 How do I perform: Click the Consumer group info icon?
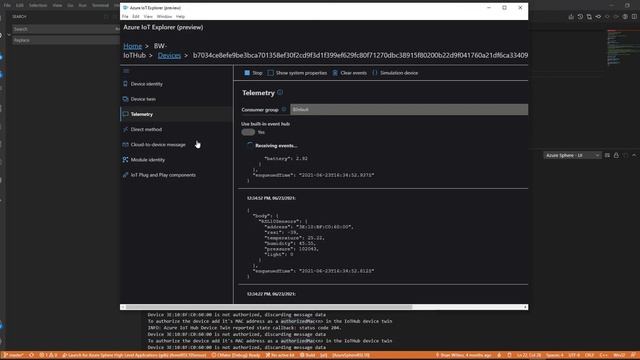tap(284, 109)
